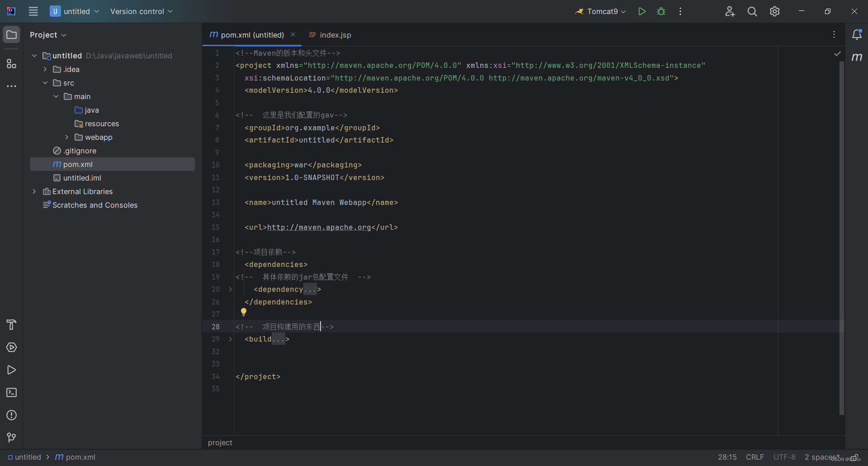Screen dimensions: 868x466
Task: Show more tool windows ellipsis
Action: click(11, 86)
